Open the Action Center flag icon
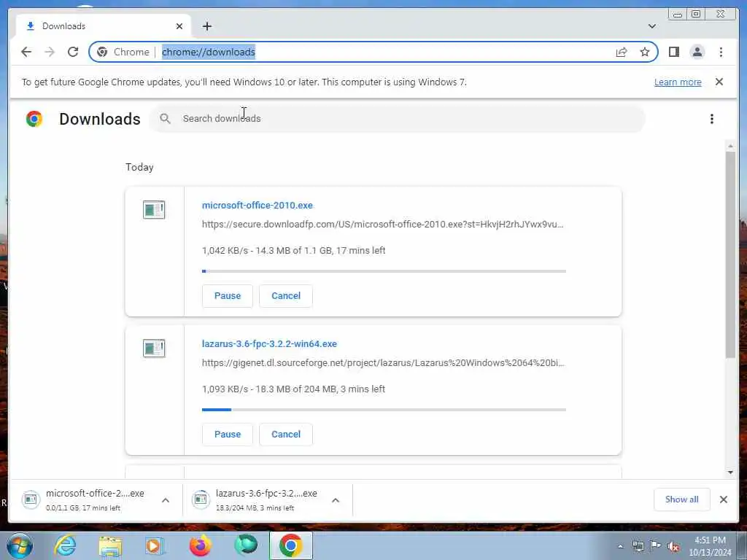 656,546
